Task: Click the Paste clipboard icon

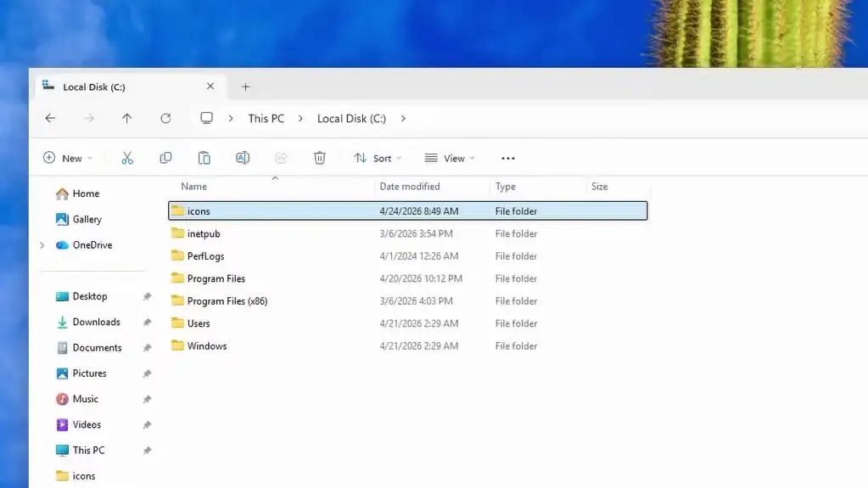Action: 204,159
